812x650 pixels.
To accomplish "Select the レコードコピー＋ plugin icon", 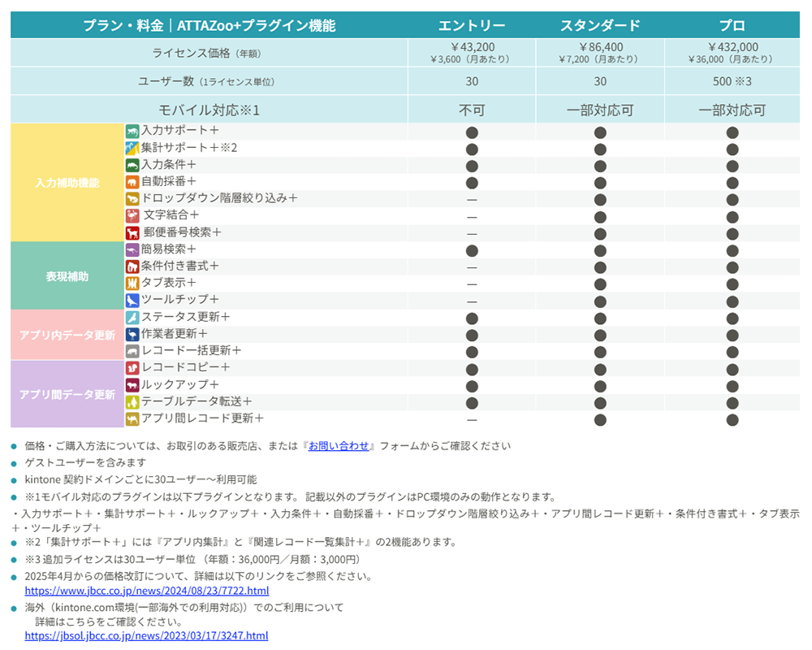I will tap(132, 369).
